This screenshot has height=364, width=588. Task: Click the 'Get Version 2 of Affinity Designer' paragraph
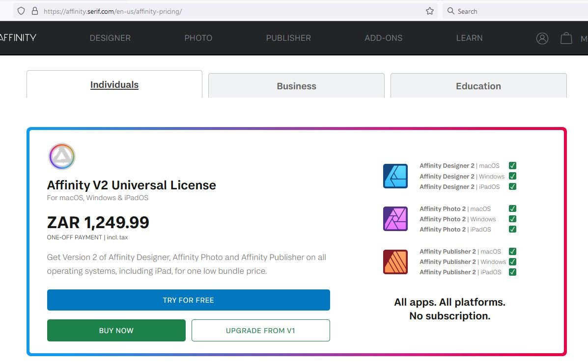[186, 264]
